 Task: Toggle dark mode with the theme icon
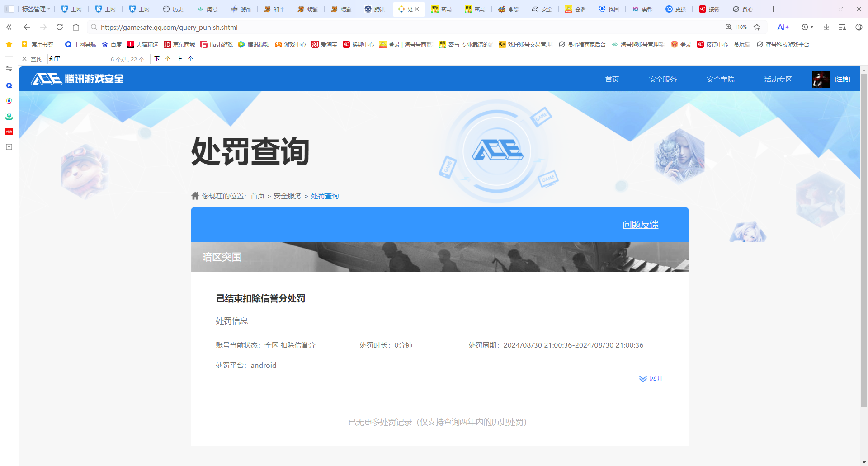click(860, 27)
